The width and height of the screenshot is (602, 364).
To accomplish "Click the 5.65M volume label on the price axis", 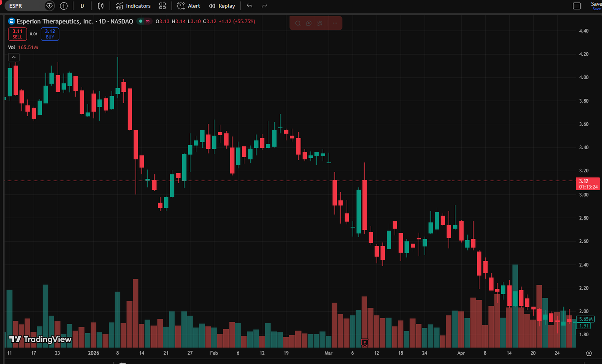I will click(x=586, y=319).
